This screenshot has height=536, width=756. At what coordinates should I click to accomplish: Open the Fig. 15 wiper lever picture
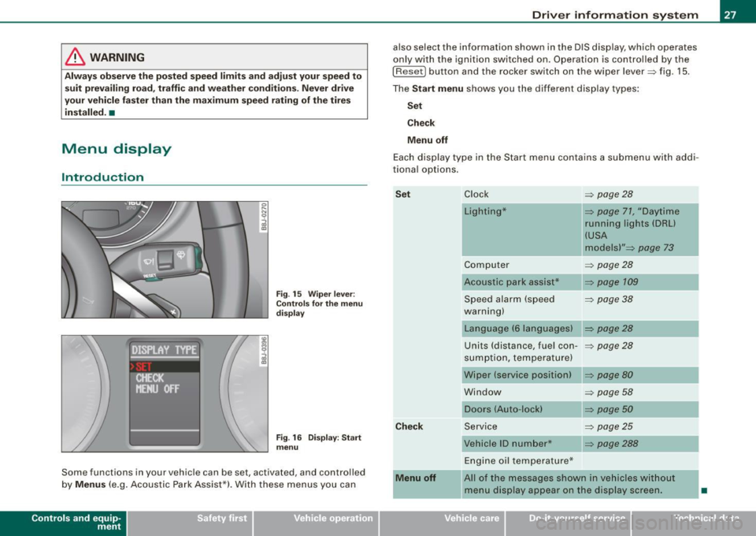tap(165, 259)
